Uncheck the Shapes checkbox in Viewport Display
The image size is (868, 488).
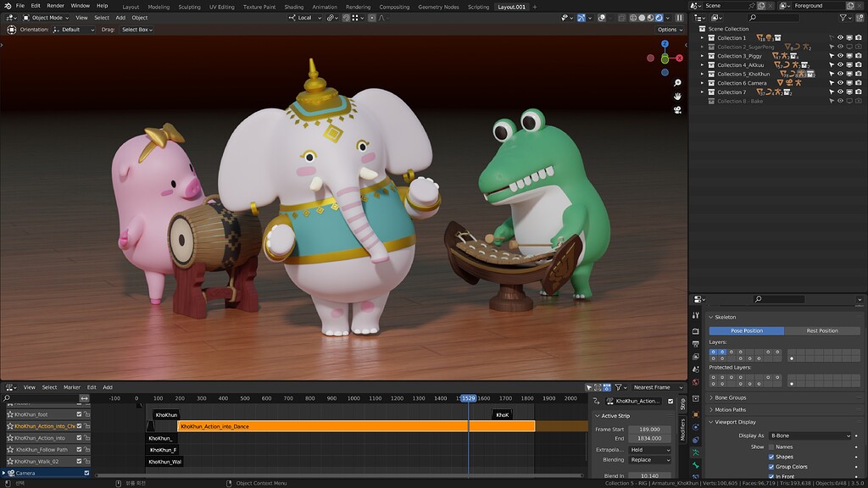[x=771, y=457]
